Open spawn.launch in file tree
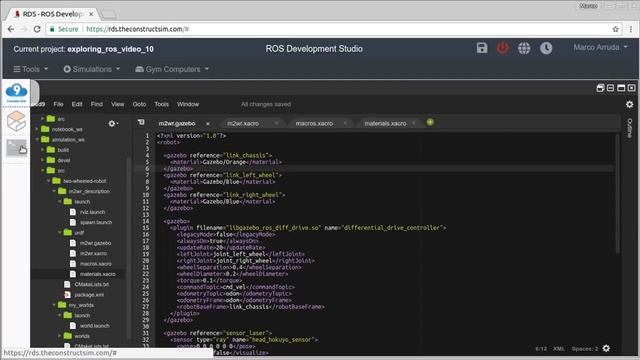This screenshot has height=360, width=640. coord(96,222)
